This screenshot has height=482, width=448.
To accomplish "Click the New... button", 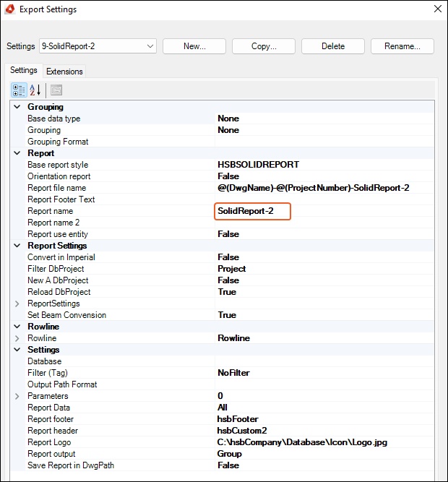I will (194, 46).
